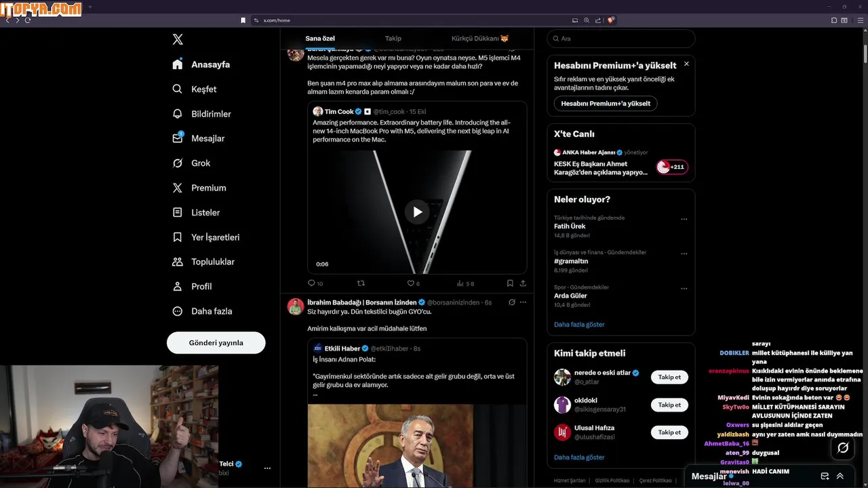View analytics showing 5 B views

click(465, 283)
